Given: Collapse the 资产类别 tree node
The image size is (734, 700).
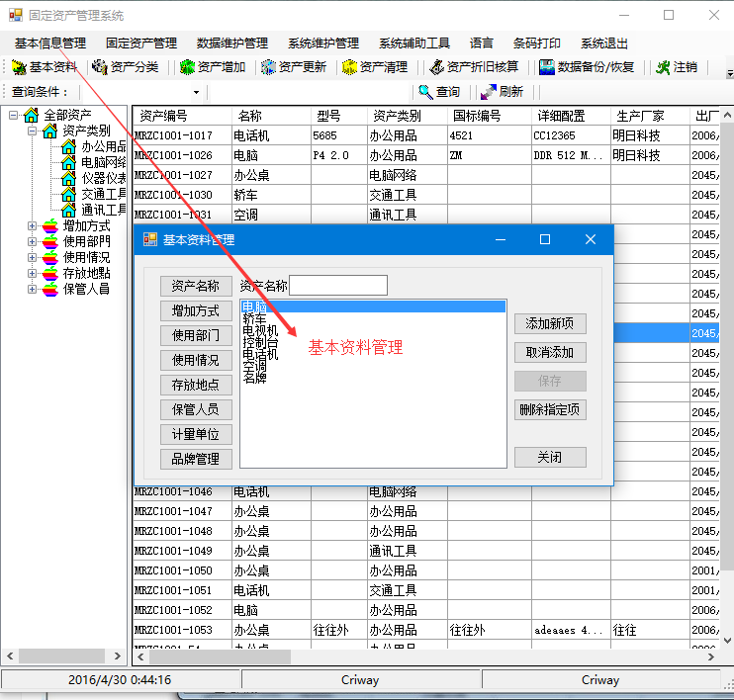Looking at the screenshot, I should (32, 131).
